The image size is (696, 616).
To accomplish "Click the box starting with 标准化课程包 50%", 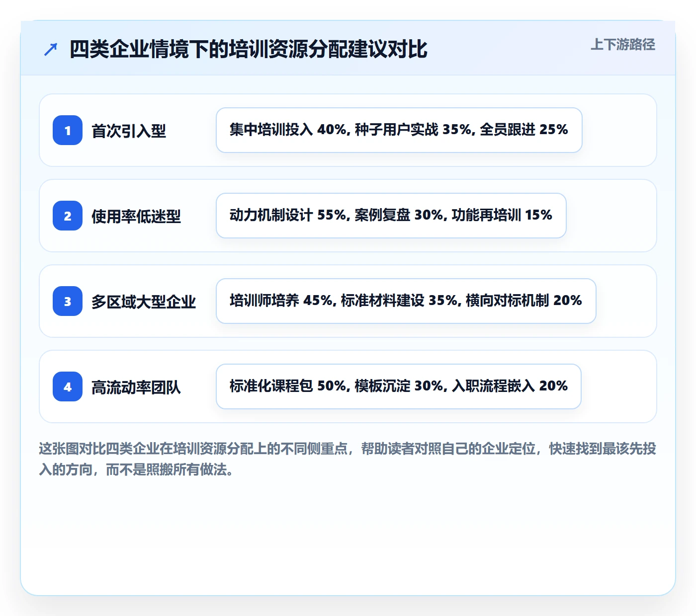I will pyautogui.click(x=399, y=386).
